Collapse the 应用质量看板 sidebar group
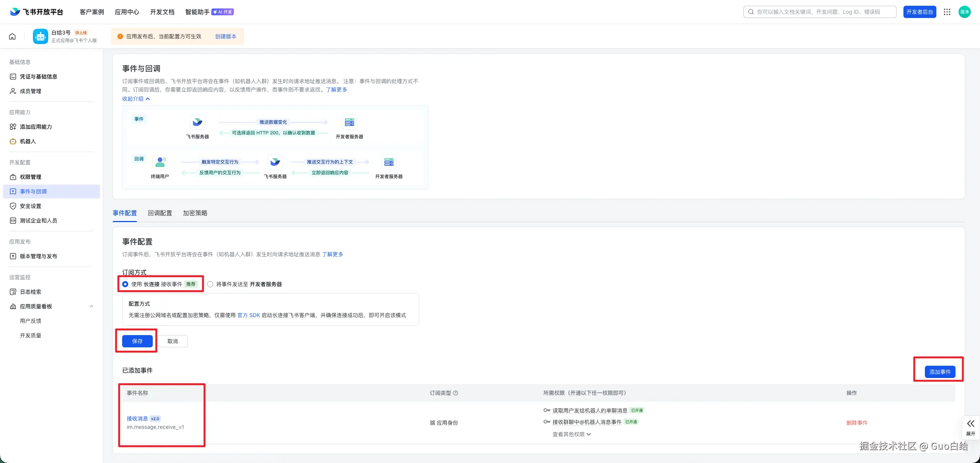Image resolution: width=980 pixels, height=463 pixels. point(91,306)
